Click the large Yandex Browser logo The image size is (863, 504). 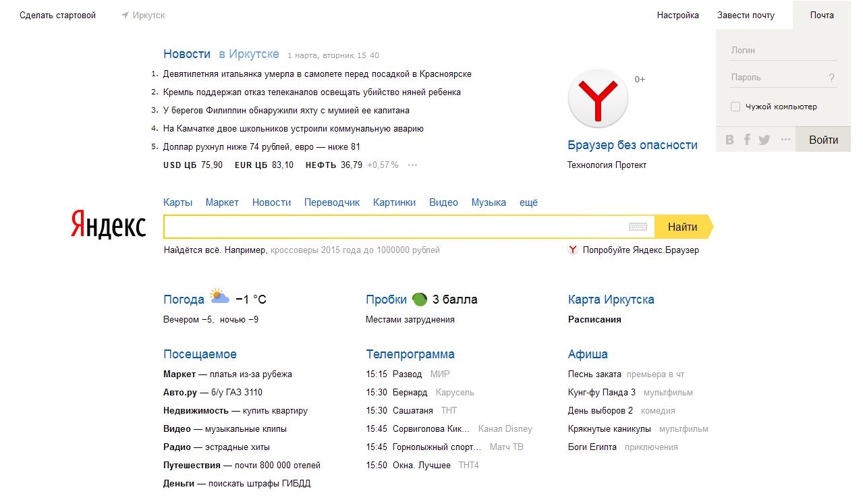pos(598,98)
